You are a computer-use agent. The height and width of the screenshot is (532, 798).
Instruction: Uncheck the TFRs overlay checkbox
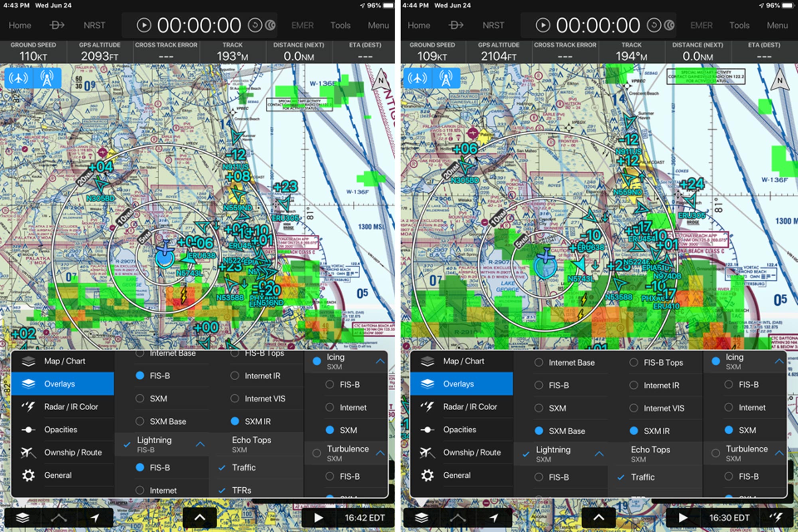pyautogui.click(x=222, y=490)
